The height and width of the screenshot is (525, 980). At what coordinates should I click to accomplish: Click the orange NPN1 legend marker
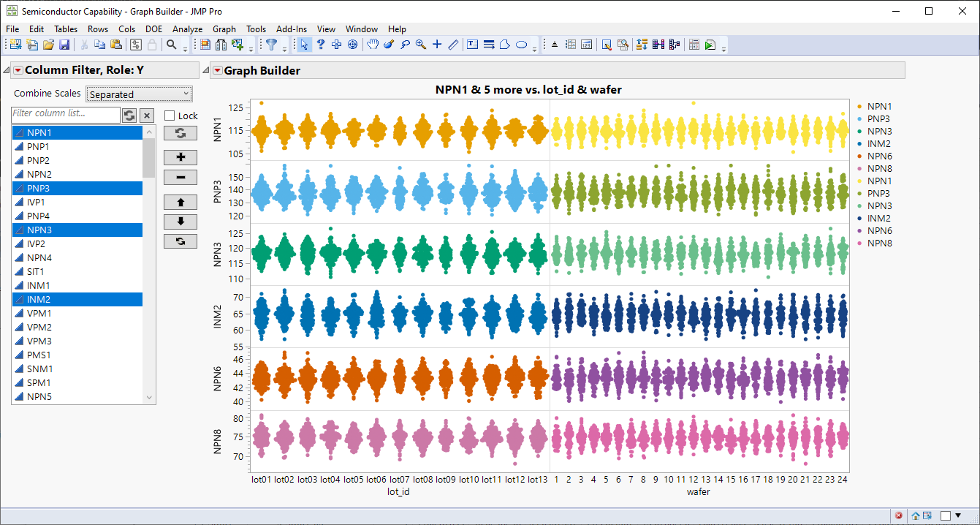pos(861,106)
